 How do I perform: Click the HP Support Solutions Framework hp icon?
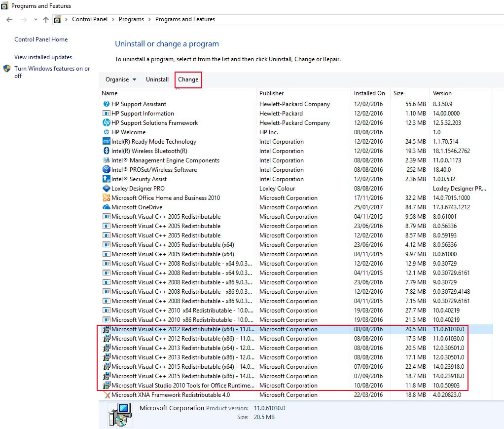pos(106,122)
